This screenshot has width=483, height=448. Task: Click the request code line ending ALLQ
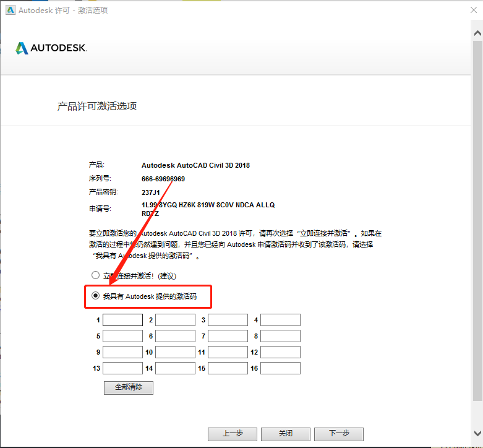point(208,205)
